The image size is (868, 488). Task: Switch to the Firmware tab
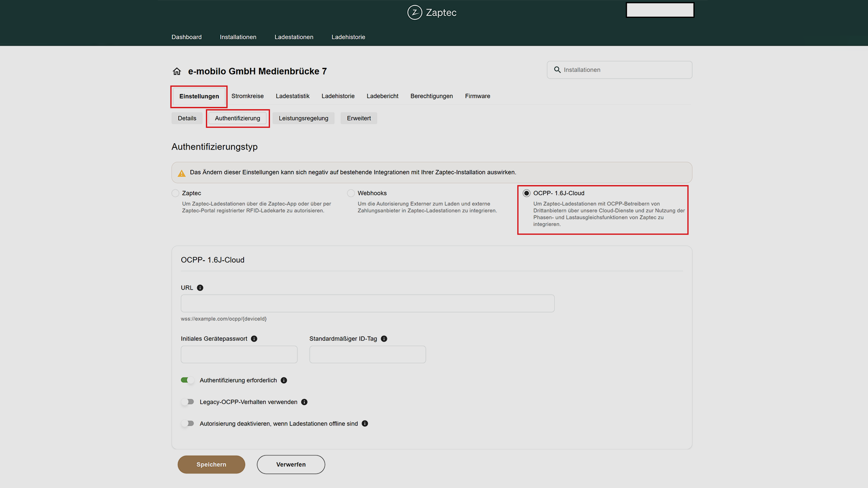[x=477, y=96]
